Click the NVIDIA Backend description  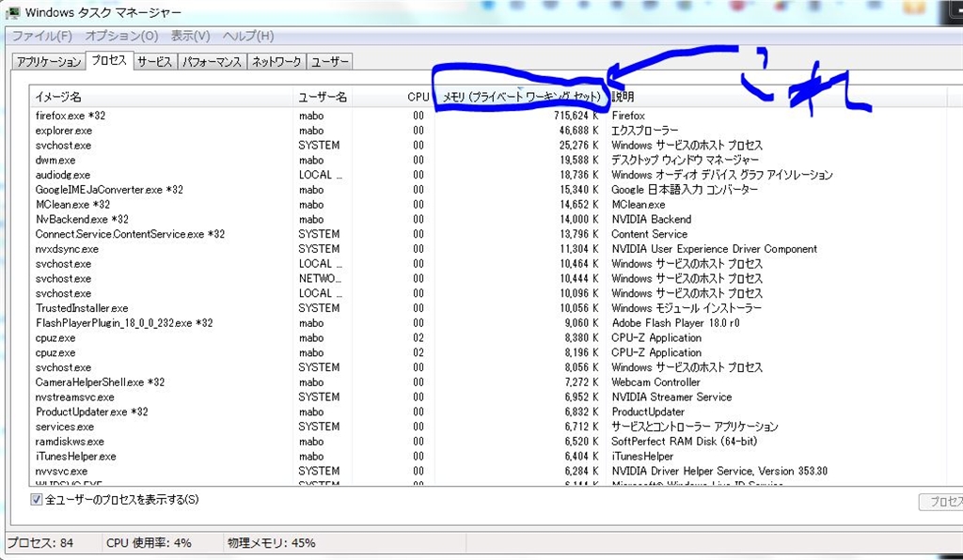point(652,219)
